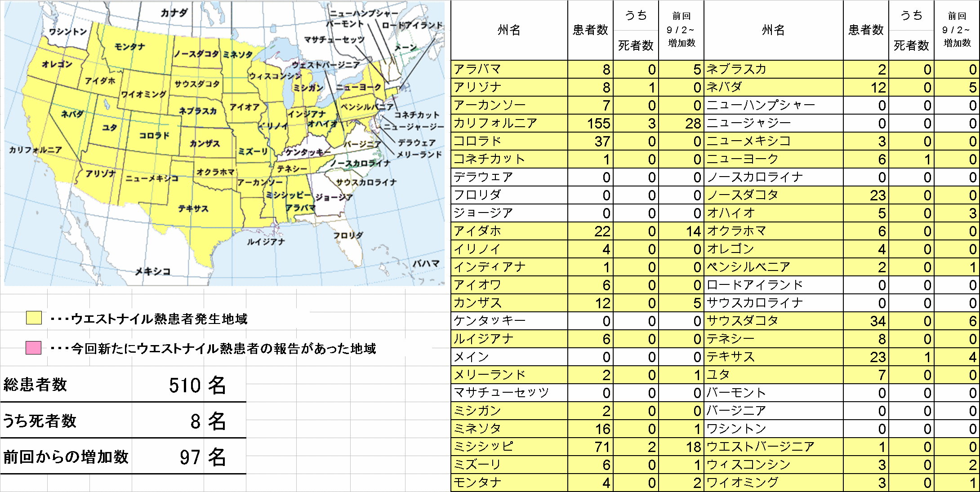Select the ミネソタ table cell
Image resolution: width=980 pixels, height=492 pixels.
[x=509, y=429]
